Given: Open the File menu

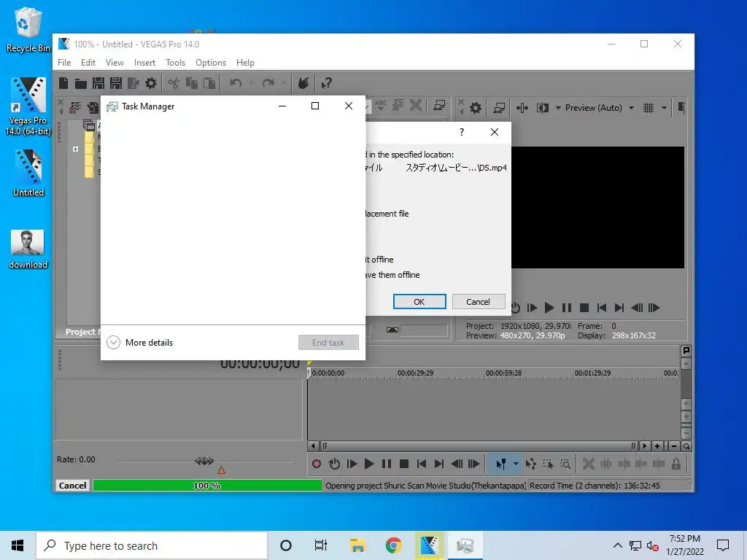Looking at the screenshot, I should coord(64,63).
